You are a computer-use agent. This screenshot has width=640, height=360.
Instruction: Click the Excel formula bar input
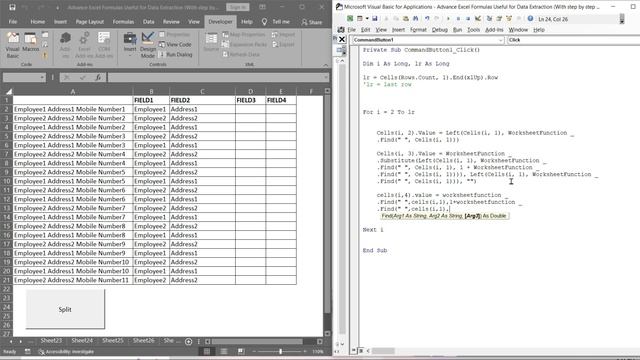(216, 77)
